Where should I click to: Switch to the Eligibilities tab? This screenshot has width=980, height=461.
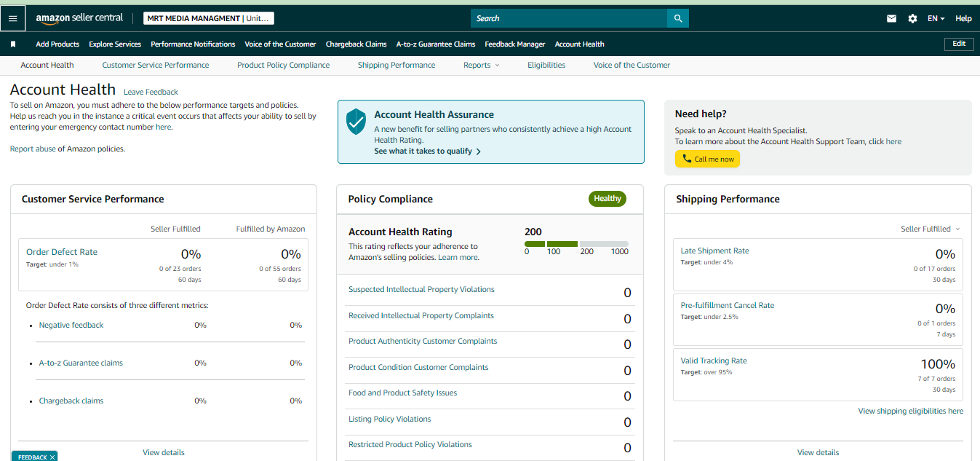546,66
